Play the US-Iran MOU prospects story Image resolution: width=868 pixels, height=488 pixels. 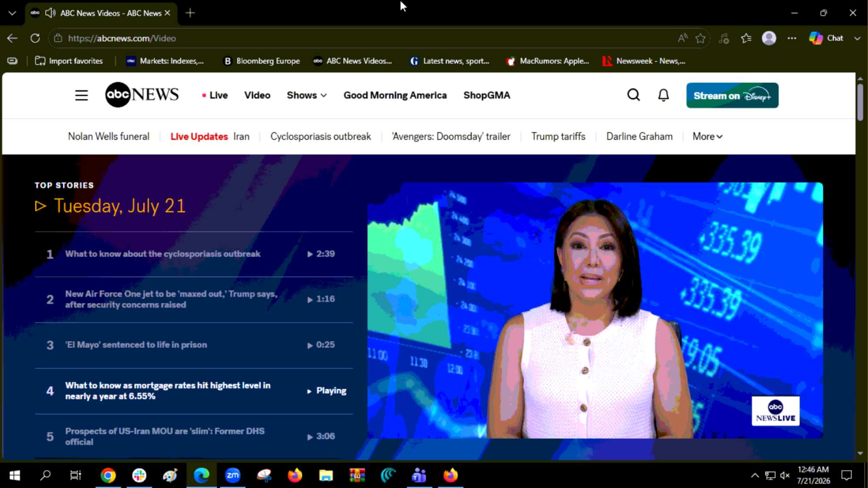click(194, 436)
